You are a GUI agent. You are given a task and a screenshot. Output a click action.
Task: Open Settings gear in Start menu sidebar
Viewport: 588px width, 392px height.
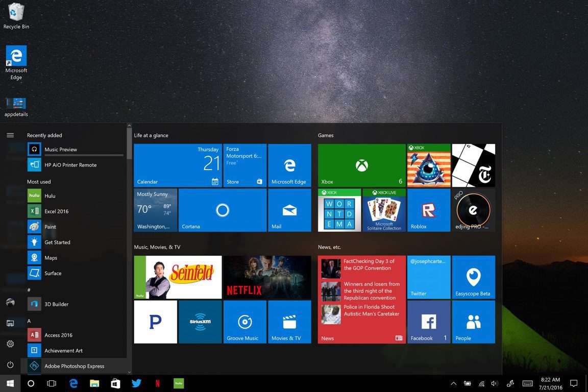pyautogui.click(x=10, y=344)
